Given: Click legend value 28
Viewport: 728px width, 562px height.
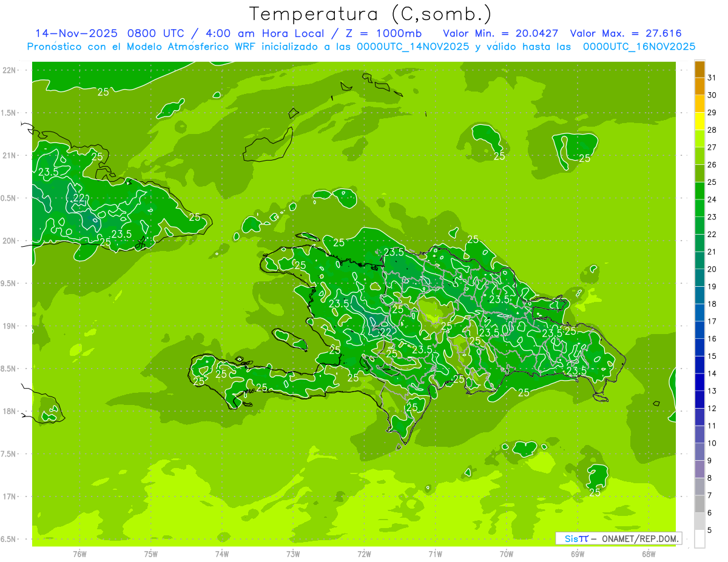Looking at the screenshot, I should 712,130.
